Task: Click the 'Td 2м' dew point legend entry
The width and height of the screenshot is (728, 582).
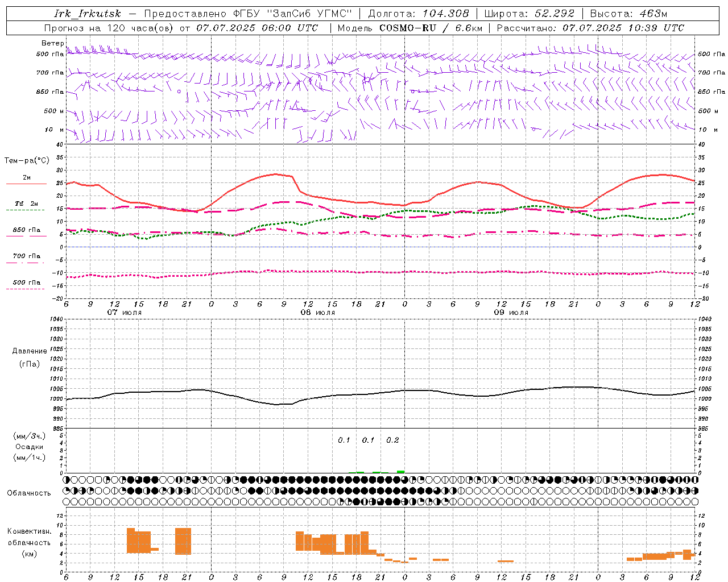Action: (x=26, y=204)
